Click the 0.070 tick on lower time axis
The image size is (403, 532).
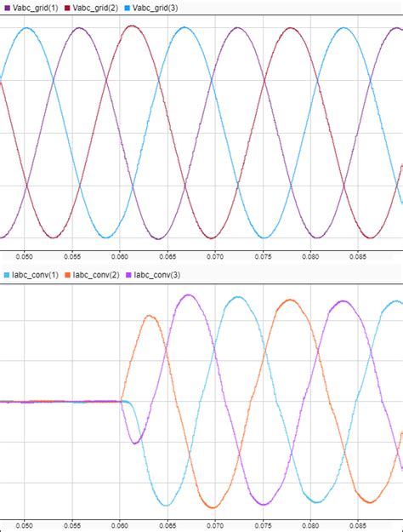(215, 526)
